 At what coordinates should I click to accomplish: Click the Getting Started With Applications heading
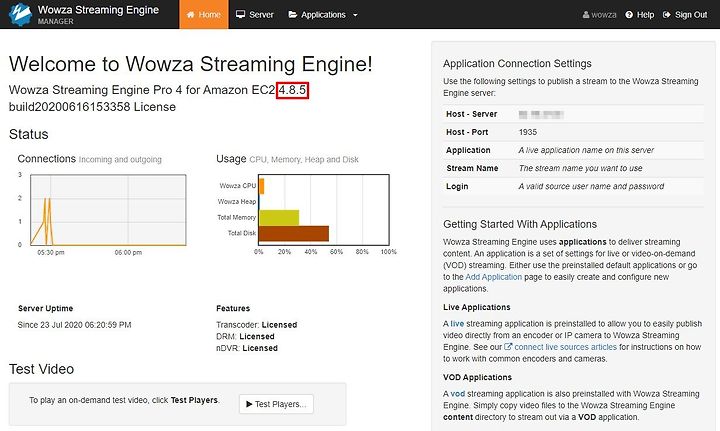click(520, 224)
